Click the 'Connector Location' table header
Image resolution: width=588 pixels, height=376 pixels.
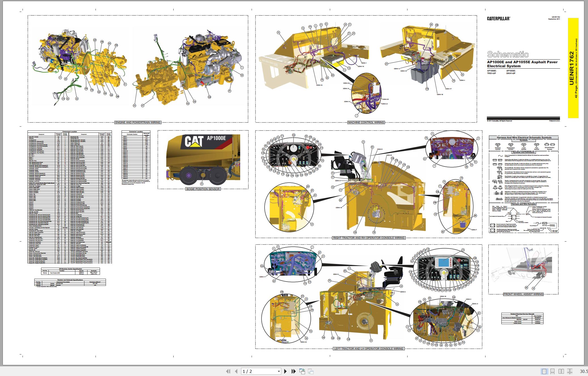click(x=136, y=132)
